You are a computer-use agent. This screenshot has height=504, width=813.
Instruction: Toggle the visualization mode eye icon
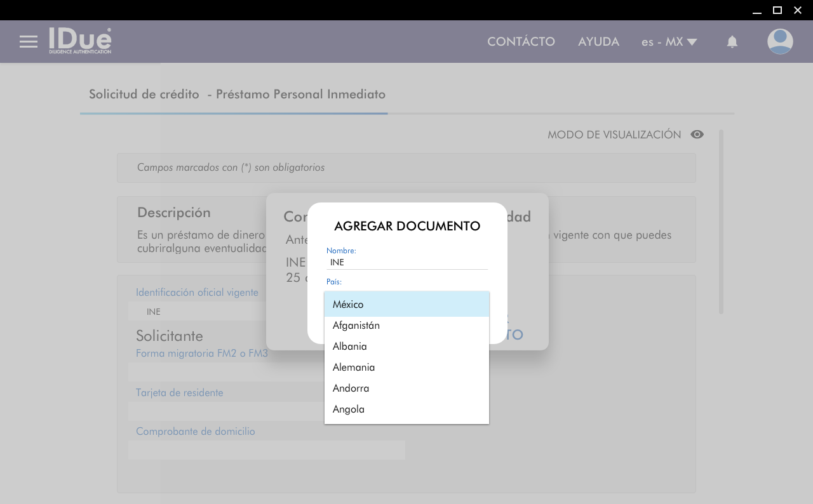pyautogui.click(x=697, y=135)
